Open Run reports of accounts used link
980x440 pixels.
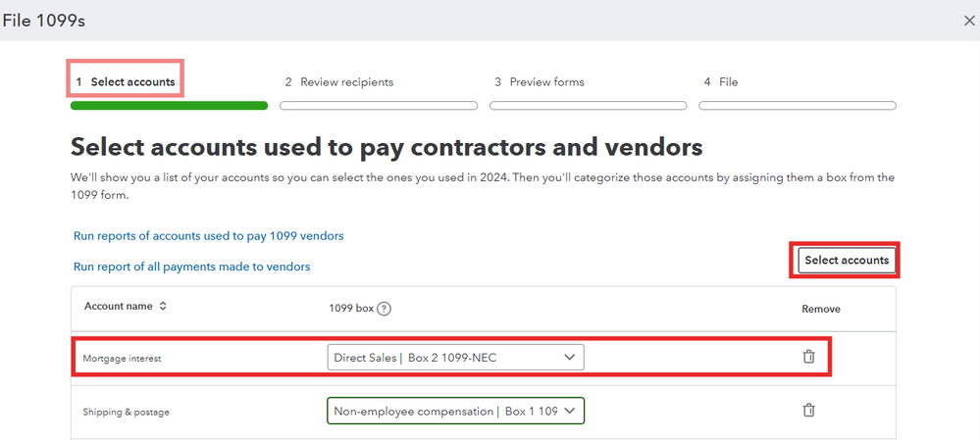pyautogui.click(x=208, y=236)
